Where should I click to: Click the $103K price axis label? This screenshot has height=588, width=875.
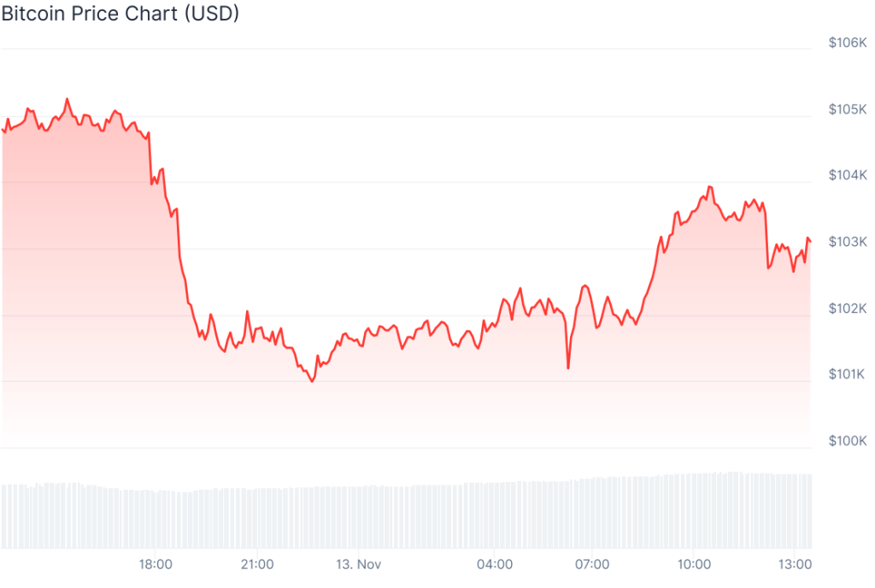point(847,242)
